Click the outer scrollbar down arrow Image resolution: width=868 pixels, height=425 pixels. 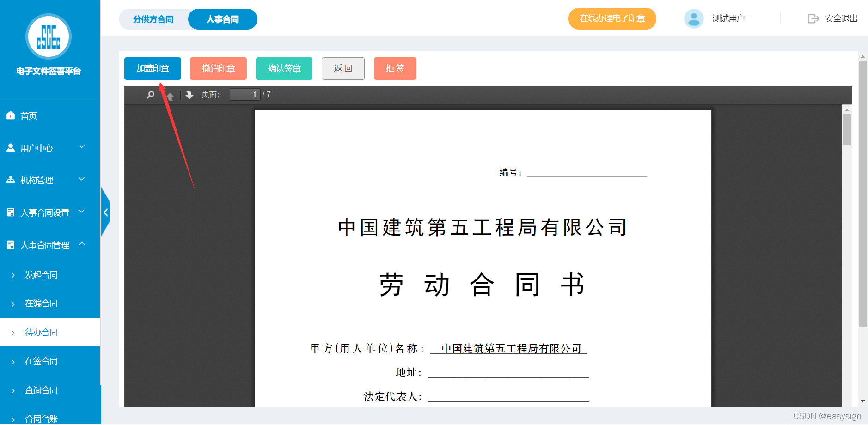[x=862, y=401]
